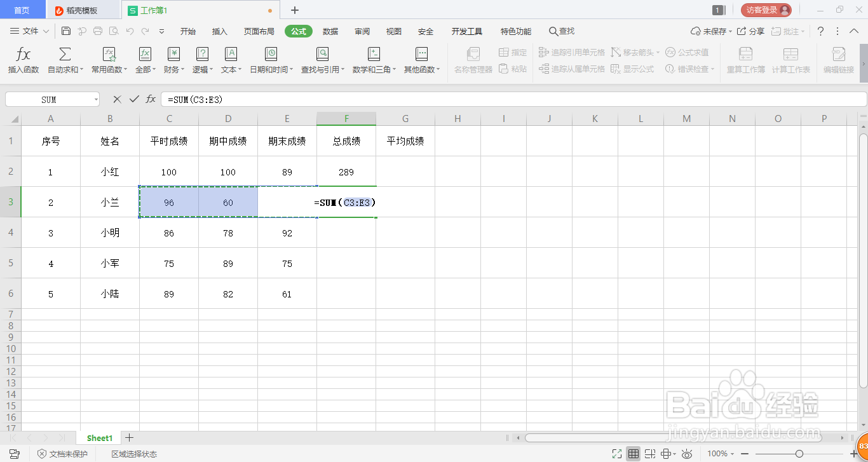Select the Sheet1 tab at the bottom
This screenshot has width=868, height=462.
(99, 438)
